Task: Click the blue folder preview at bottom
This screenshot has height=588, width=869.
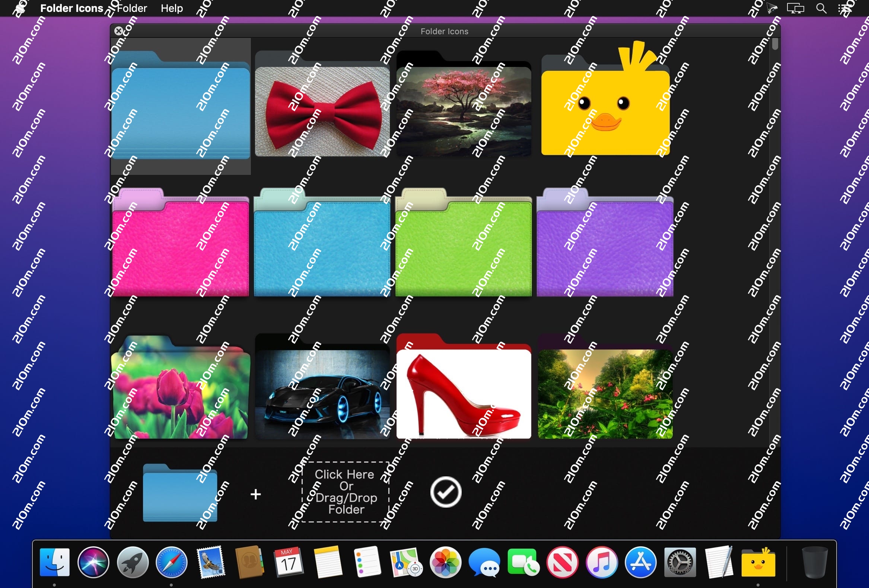Action: pyautogui.click(x=180, y=493)
